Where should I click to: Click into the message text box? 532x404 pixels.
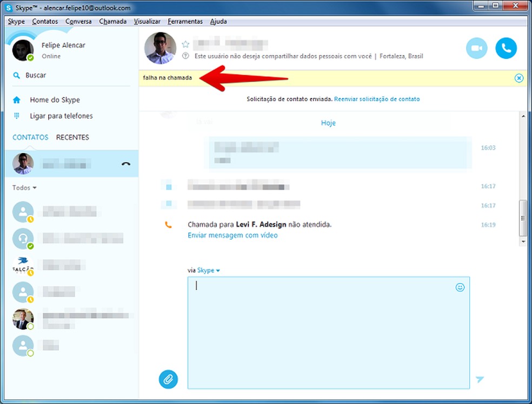pyautogui.click(x=328, y=333)
